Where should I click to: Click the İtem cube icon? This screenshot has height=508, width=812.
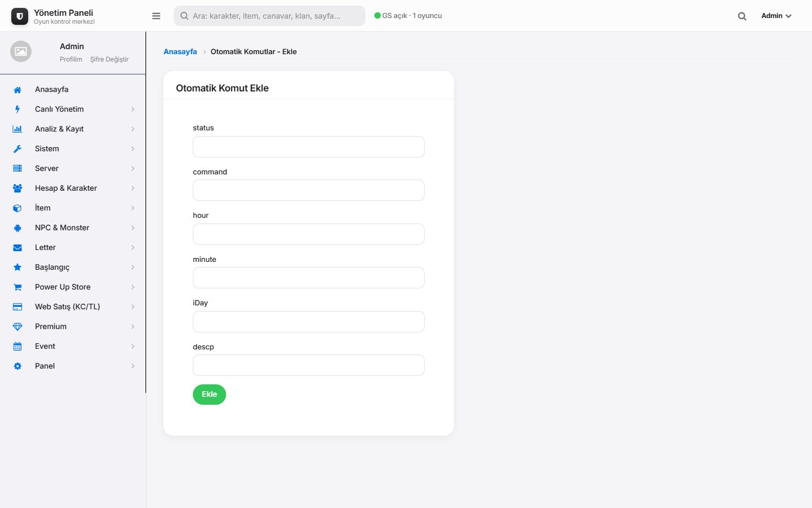(17, 208)
